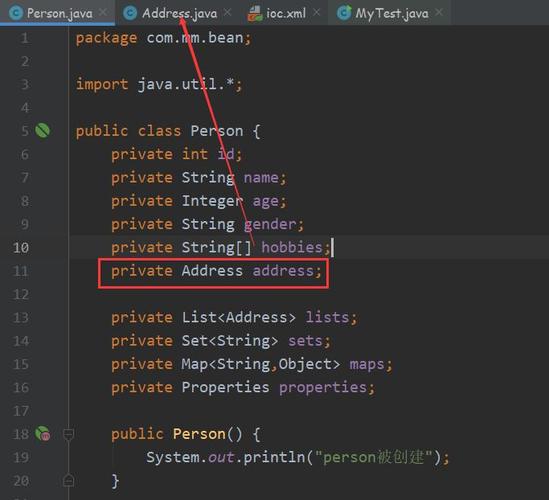Click the 'Integer' type on line 8

212,202
